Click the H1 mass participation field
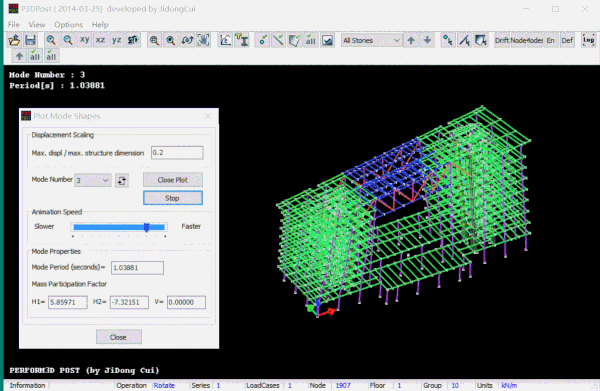Screen dimensions: 600x391 (x=67, y=302)
